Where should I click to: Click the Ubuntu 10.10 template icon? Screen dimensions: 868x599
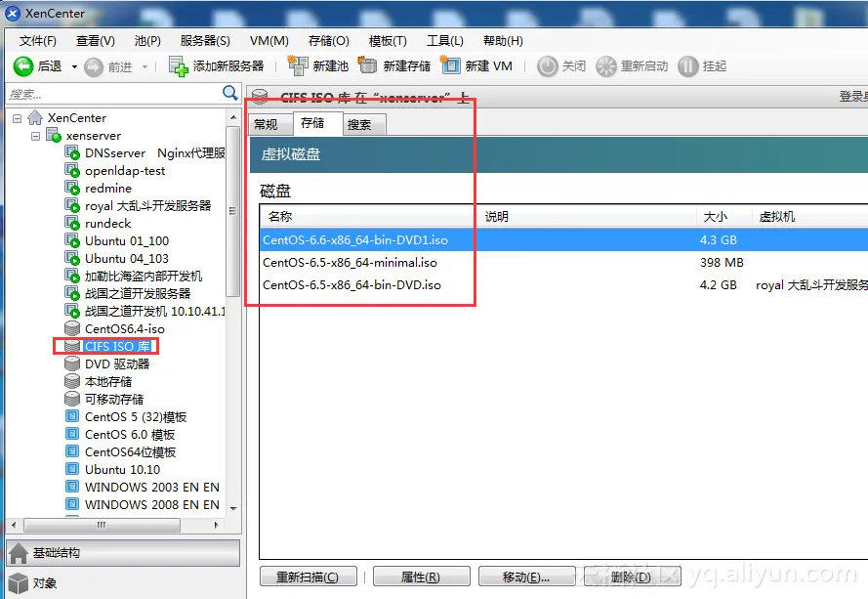[x=72, y=469]
